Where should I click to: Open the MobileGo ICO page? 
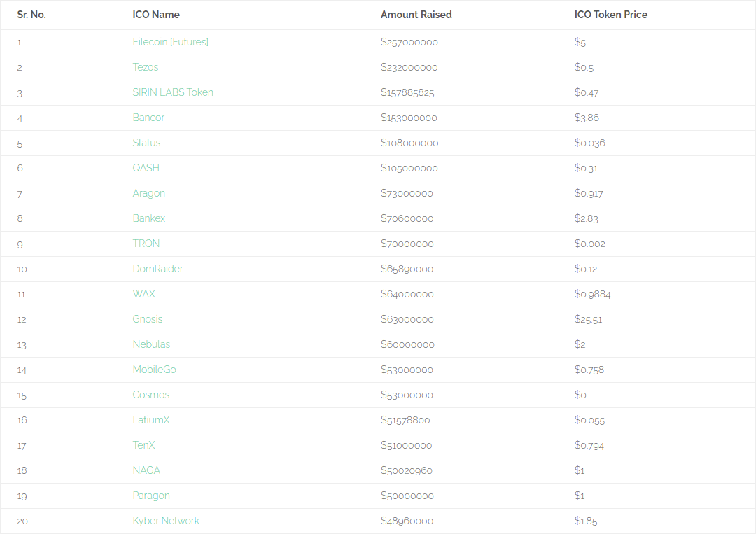(154, 369)
